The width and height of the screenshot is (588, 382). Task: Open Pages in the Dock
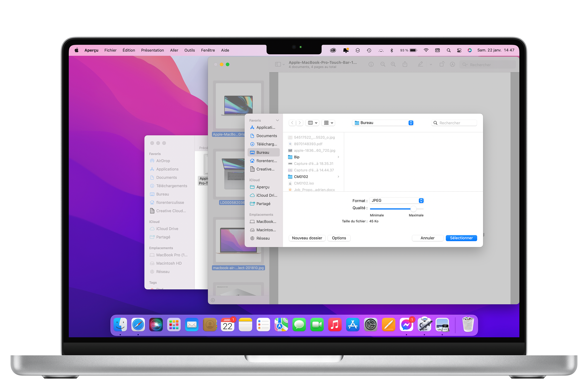(x=389, y=325)
